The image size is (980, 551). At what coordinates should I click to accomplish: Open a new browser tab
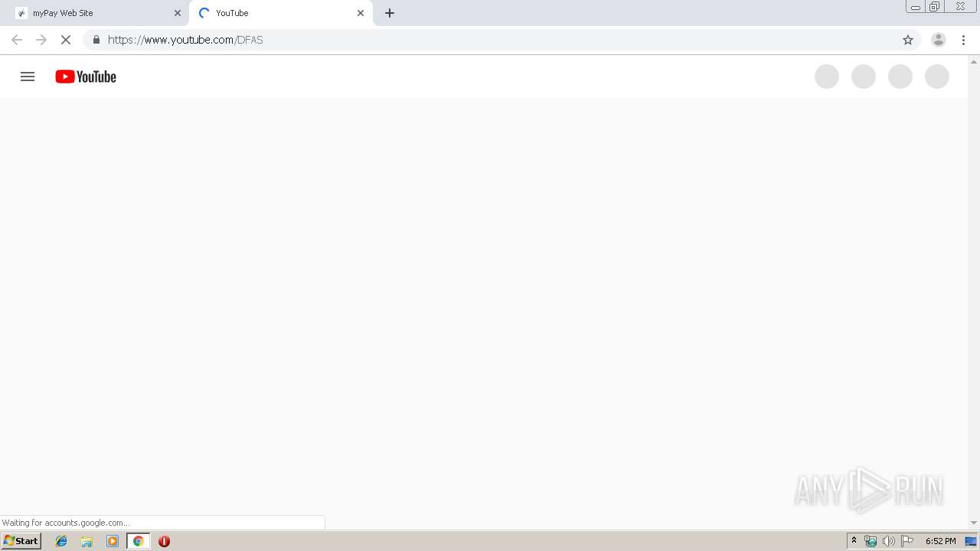(390, 13)
